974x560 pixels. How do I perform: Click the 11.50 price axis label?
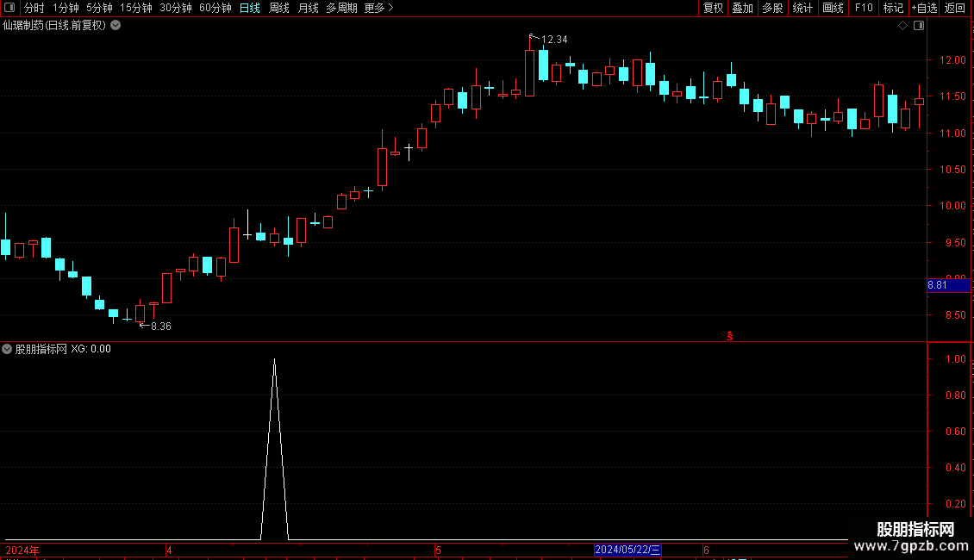pyautogui.click(x=952, y=96)
